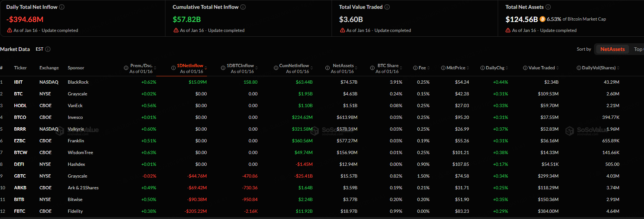The image size is (644, 219).
Task: Click the EST timezone info icon
Action: [x=48, y=49]
